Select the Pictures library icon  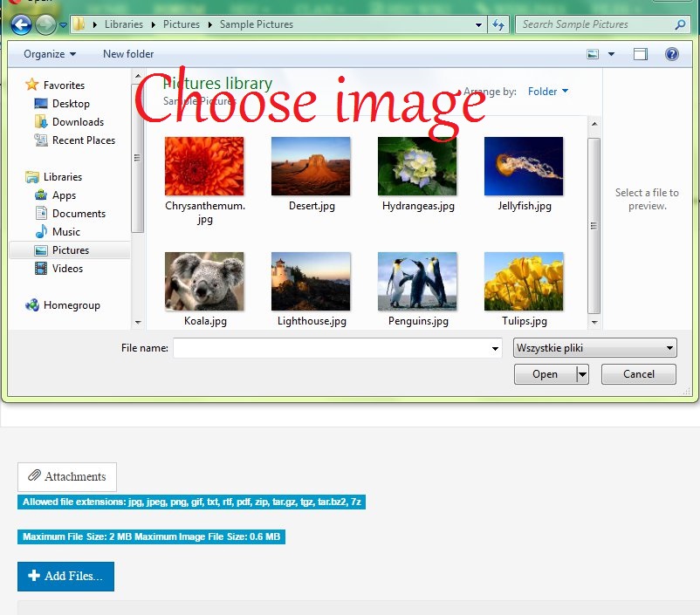pyautogui.click(x=41, y=250)
